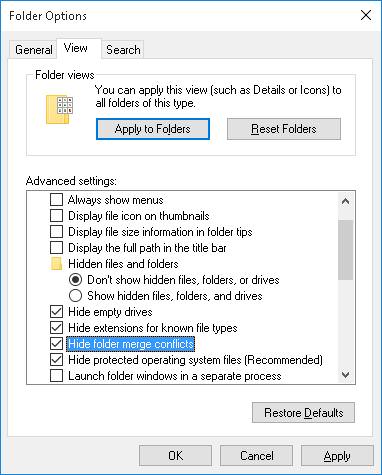
Task: Select the Hidden files and folders icon
Action: [56, 264]
